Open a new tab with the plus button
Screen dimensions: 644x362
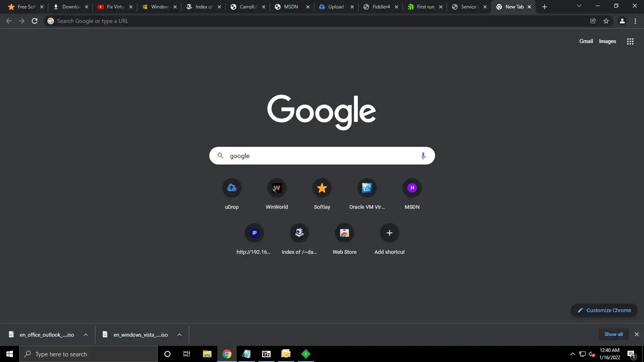545,7
